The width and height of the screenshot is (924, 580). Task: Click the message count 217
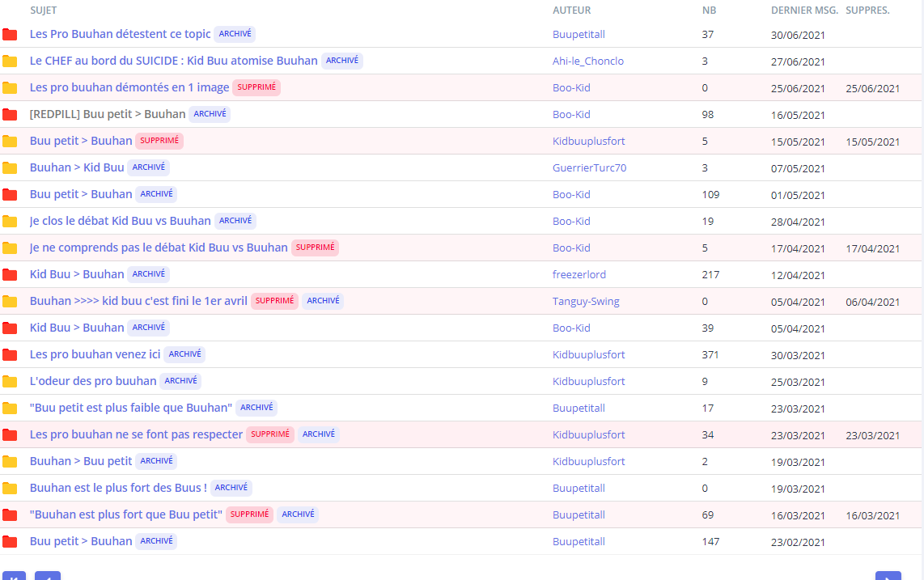710,275
